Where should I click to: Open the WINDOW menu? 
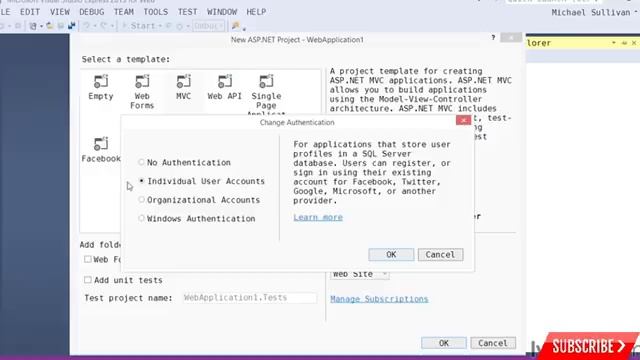click(x=222, y=12)
